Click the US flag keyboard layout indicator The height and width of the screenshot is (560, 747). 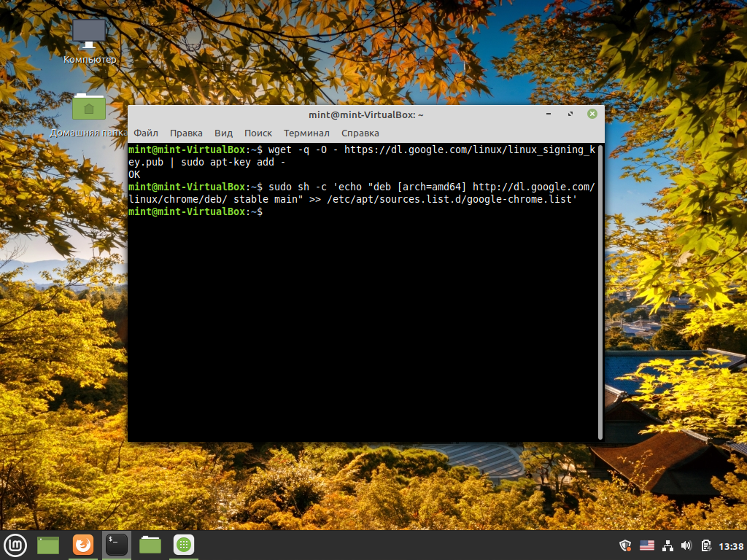click(x=647, y=545)
